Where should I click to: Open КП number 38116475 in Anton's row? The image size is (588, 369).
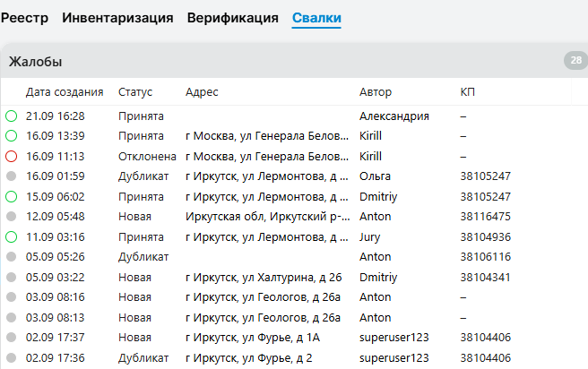point(485,217)
